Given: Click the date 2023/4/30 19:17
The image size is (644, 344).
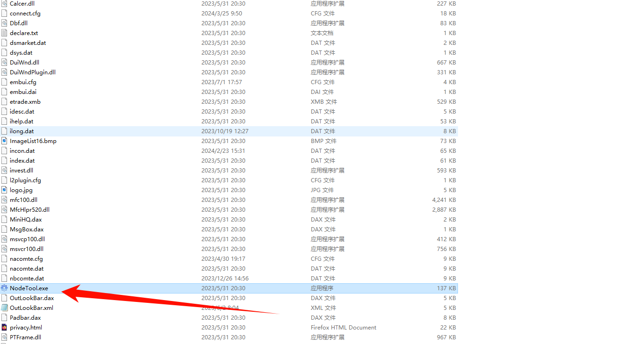Looking at the screenshot, I should [223, 259].
